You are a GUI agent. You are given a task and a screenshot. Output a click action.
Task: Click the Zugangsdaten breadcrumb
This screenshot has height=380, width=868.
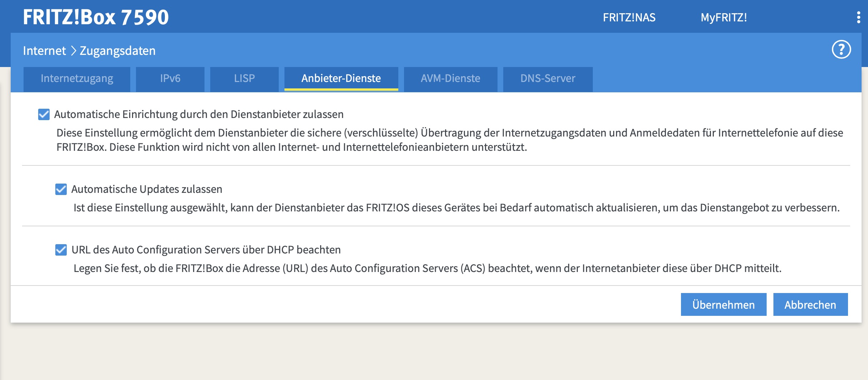pyautogui.click(x=117, y=51)
